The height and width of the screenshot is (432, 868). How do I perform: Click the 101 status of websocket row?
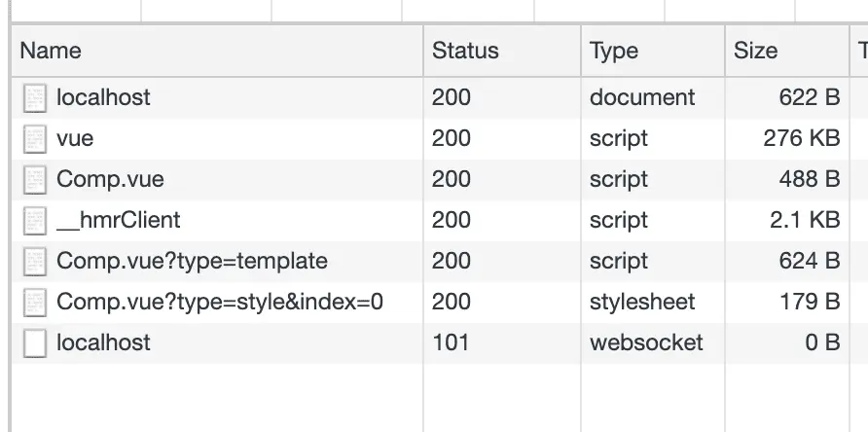pos(450,342)
